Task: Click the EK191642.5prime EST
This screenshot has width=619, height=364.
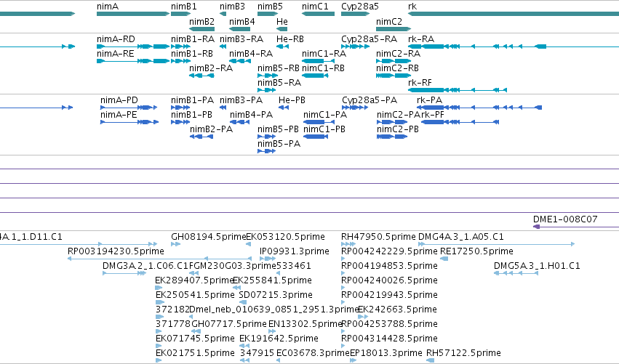Action: [x=244, y=347]
